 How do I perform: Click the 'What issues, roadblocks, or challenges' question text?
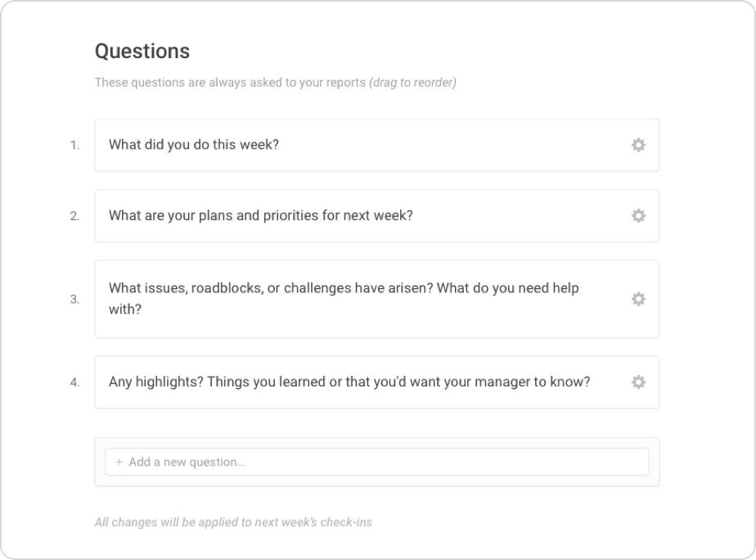344,288
